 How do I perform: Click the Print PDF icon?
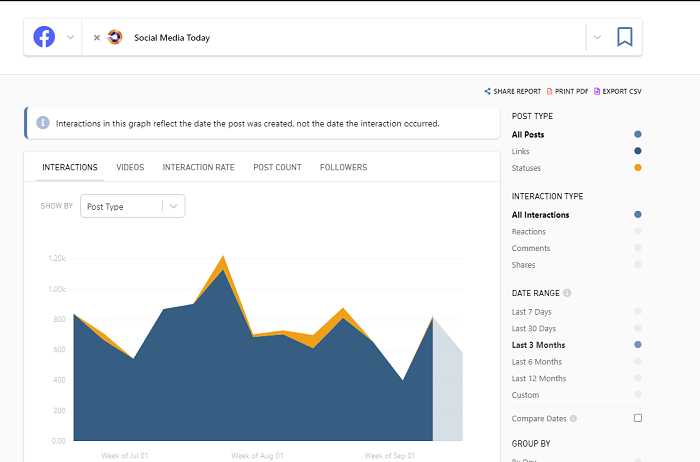point(550,91)
